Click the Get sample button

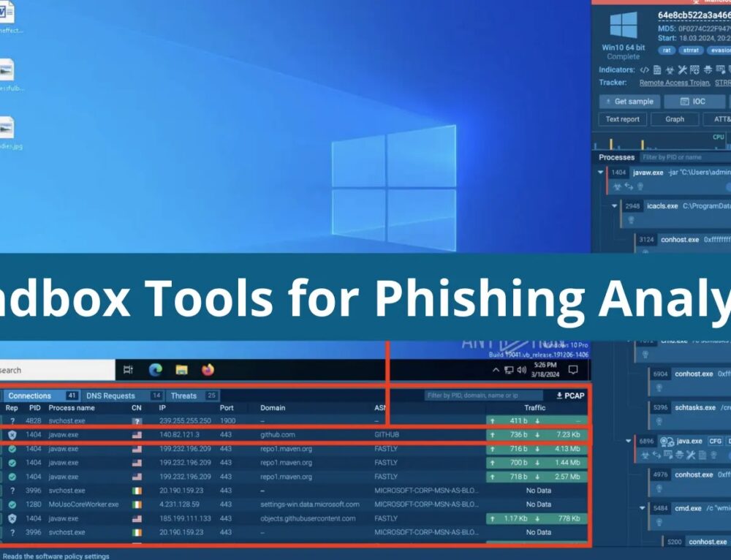pos(629,102)
